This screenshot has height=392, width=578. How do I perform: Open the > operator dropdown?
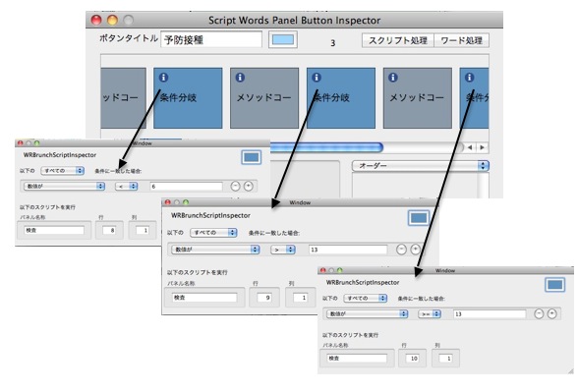(x=283, y=250)
